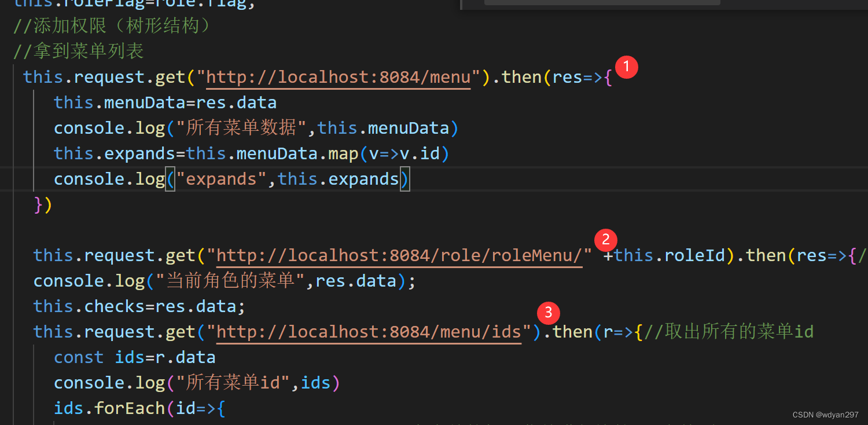Click the closing }) of the first then block
Image resolution: width=868 pixels, height=425 pixels.
pos(43,204)
